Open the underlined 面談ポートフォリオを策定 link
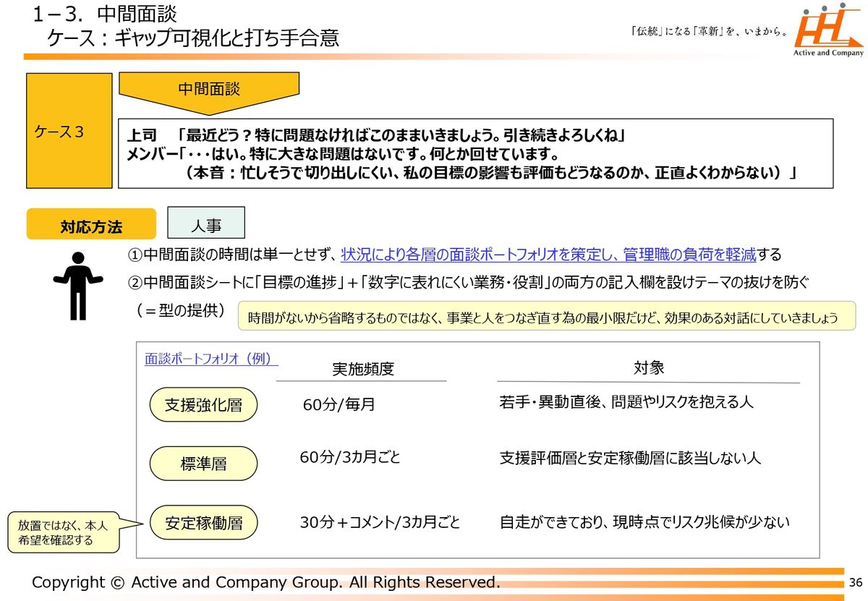 pyautogui.click(x=548, y=255)
